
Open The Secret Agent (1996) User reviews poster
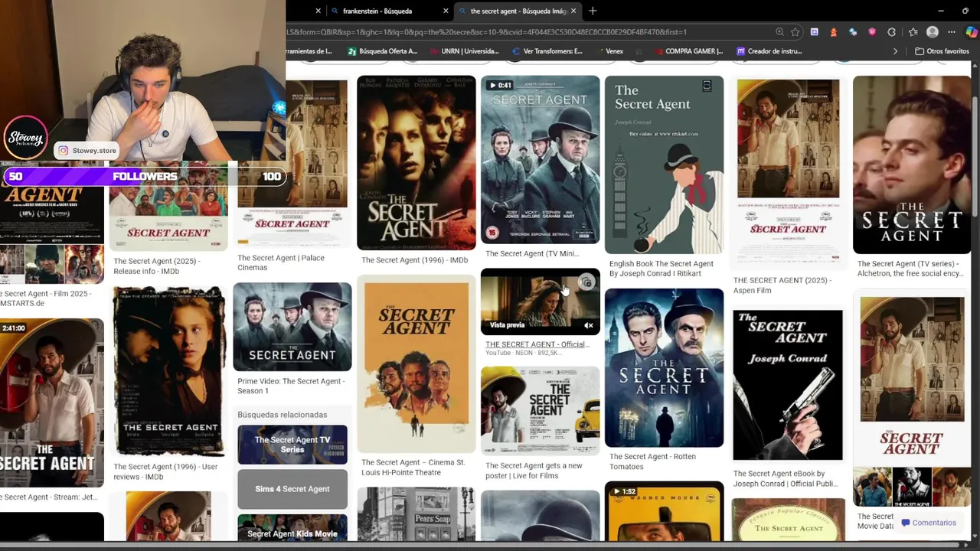pos(168,371)
